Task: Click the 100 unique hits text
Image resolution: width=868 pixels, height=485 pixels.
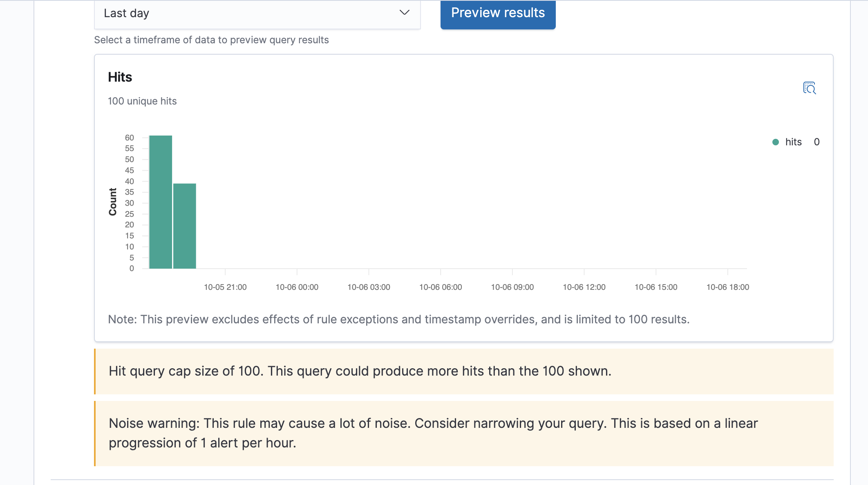Action: (x=142, y=101)
